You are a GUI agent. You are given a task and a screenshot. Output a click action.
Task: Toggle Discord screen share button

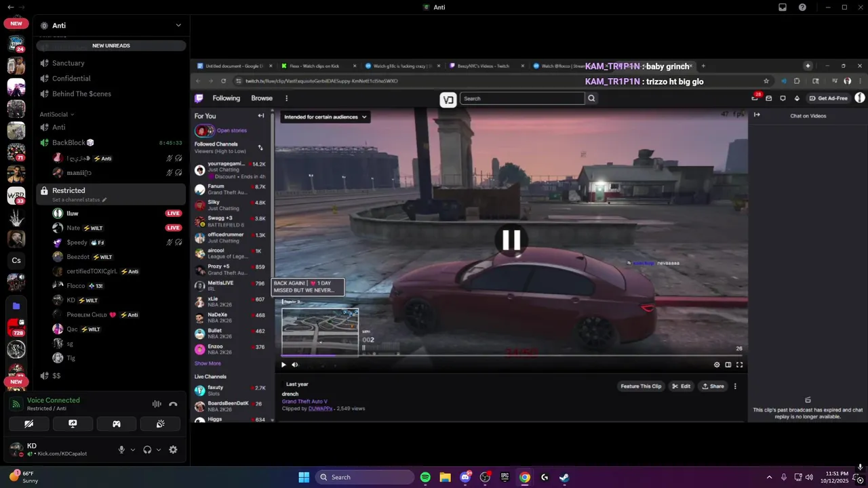(x=73, y=424)
